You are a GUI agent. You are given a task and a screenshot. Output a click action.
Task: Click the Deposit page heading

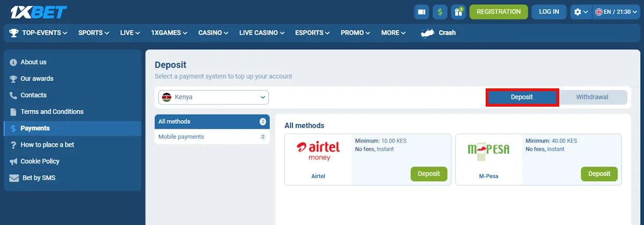(171, 65)
